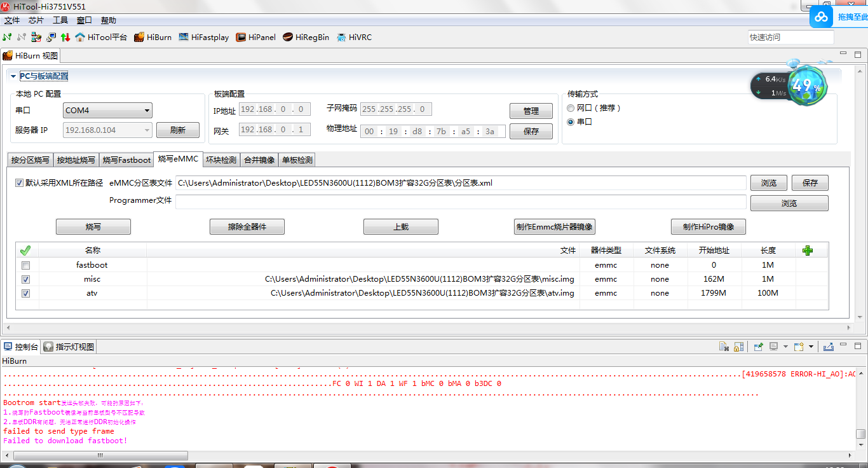Image resolution: width=868 pixels, height=468 pixels.
Task: Open the COM4 serial port dropdown
Action: coord(108,111)
